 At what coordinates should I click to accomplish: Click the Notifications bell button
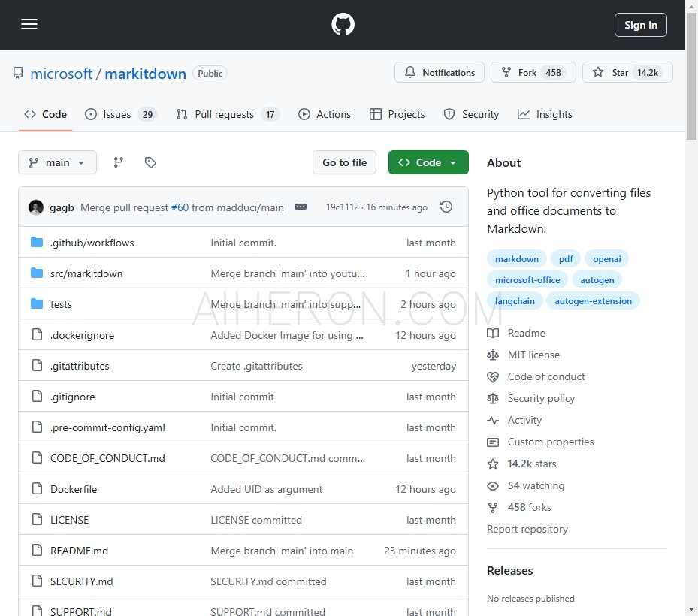click(x=440, y=72)
